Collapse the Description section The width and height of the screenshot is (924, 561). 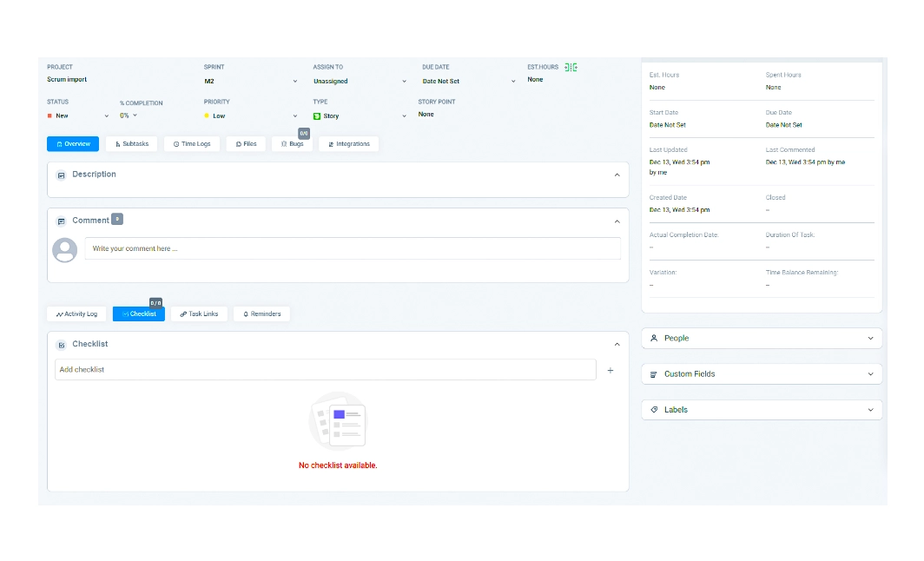click(x=617, y=175)
